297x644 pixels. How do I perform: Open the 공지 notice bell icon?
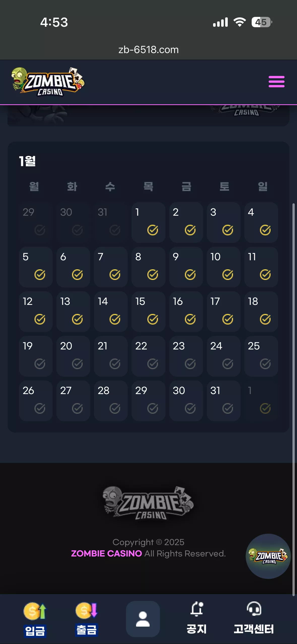point(197,609)
